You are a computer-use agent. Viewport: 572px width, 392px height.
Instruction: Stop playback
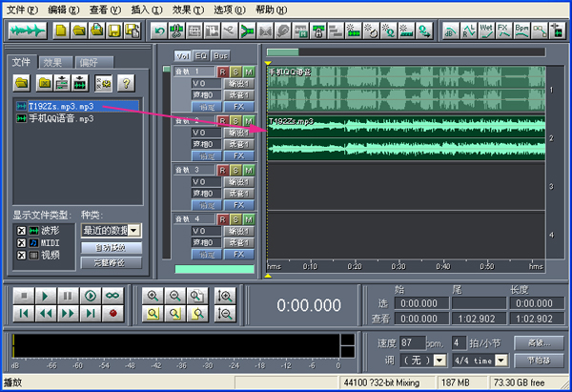point(24,296)
